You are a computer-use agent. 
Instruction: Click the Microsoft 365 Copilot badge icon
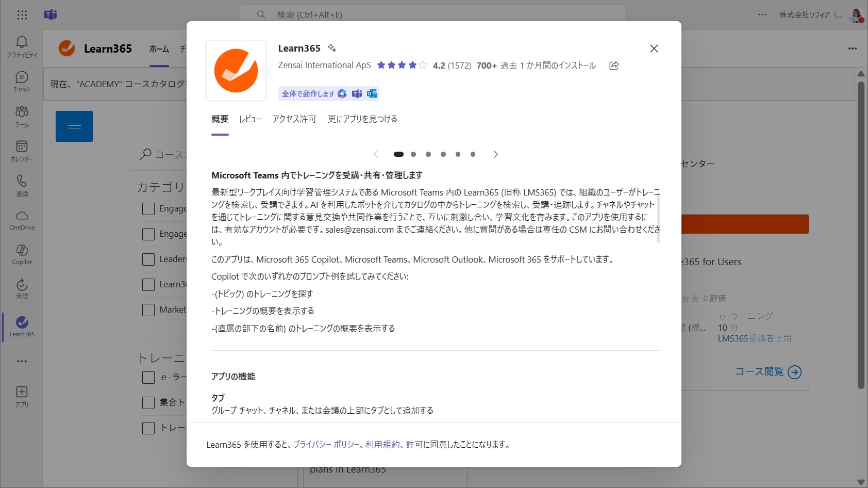[342, 93]
